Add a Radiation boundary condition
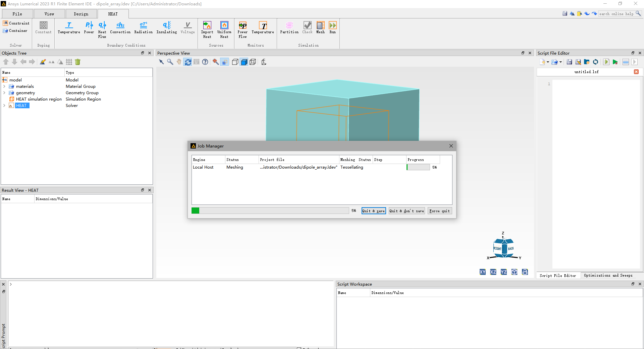This screenshot has height=349, width=644. (143, 28)
